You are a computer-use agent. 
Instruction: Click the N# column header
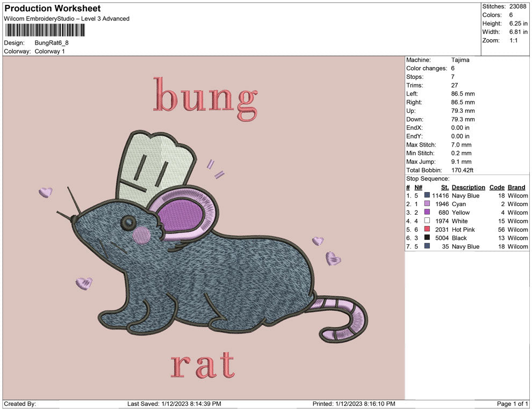[418, 187]
